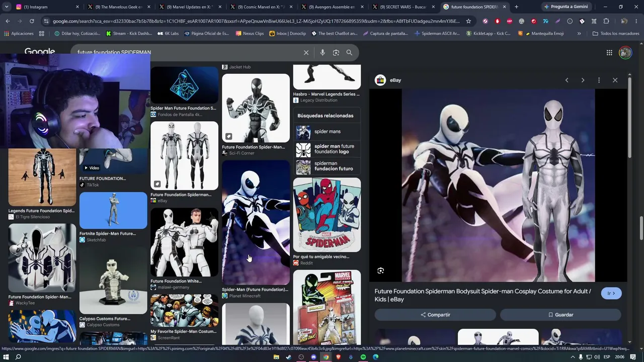The width and height of the screenshot is (644, 362).
Task: Open the Aplicaciones bookmark
Action: 19,34
